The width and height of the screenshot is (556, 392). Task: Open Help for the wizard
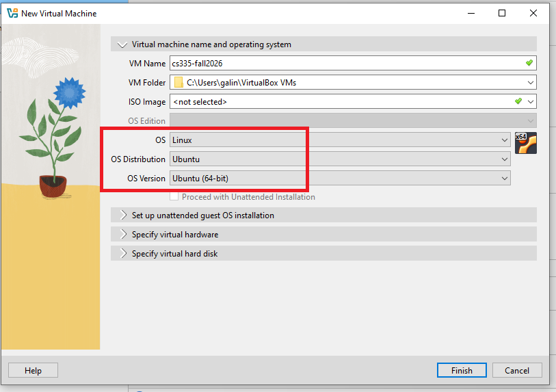coord(33,370)
